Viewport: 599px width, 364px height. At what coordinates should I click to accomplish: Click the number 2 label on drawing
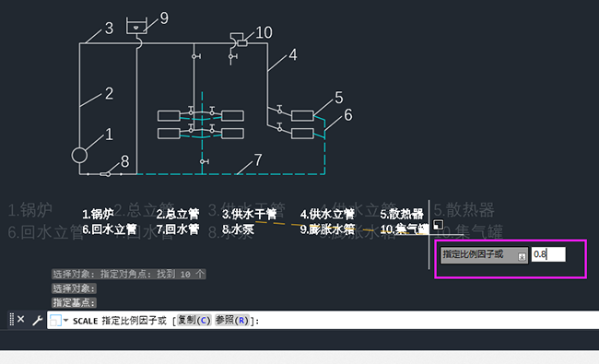[110, 94]
